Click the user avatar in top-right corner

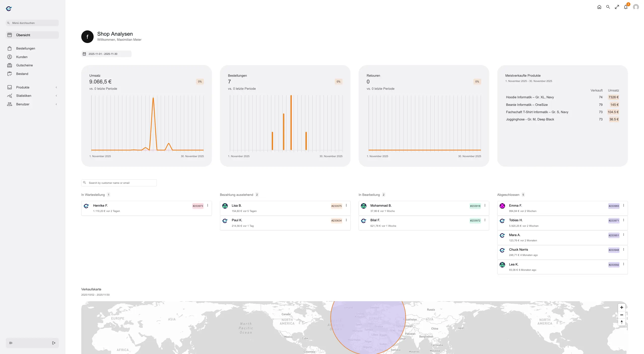[636, 7]
